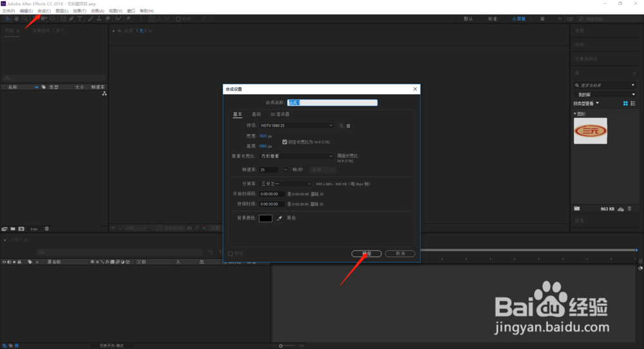Click the library folder icon
Image resolution: width=644 pixels, height=349 pixels.
(577, 209)
